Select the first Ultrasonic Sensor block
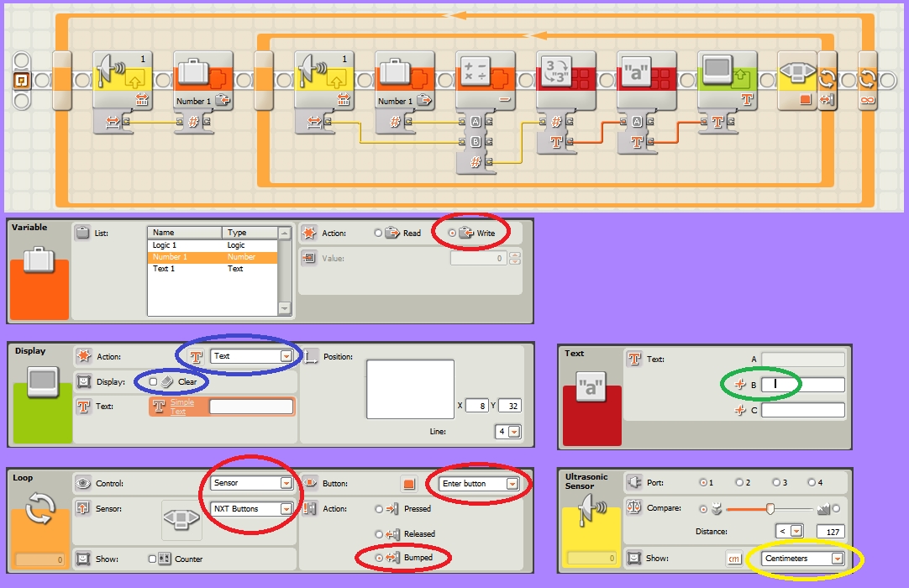Screen dimensions: 909x588 click(123, 80)
